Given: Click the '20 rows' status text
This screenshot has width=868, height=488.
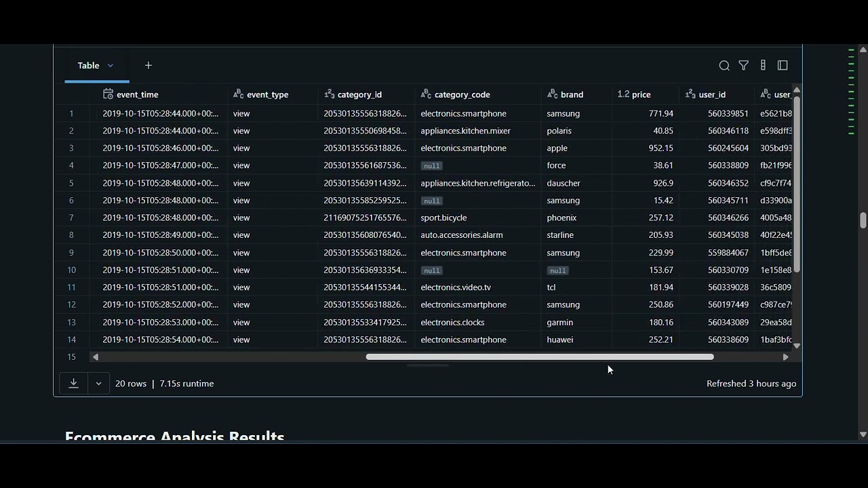Looking at the screenshot, I should (131, 384).
